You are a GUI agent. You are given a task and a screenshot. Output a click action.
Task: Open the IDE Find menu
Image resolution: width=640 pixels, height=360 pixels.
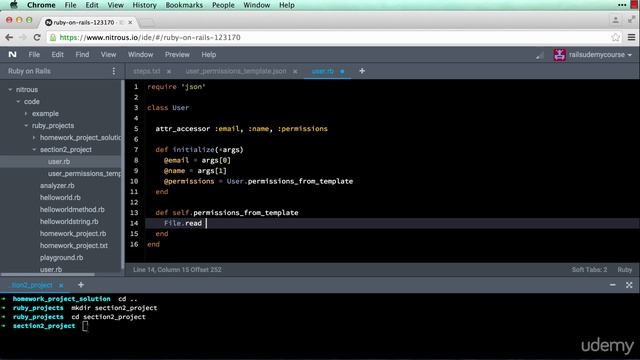(x=82, y=55)
